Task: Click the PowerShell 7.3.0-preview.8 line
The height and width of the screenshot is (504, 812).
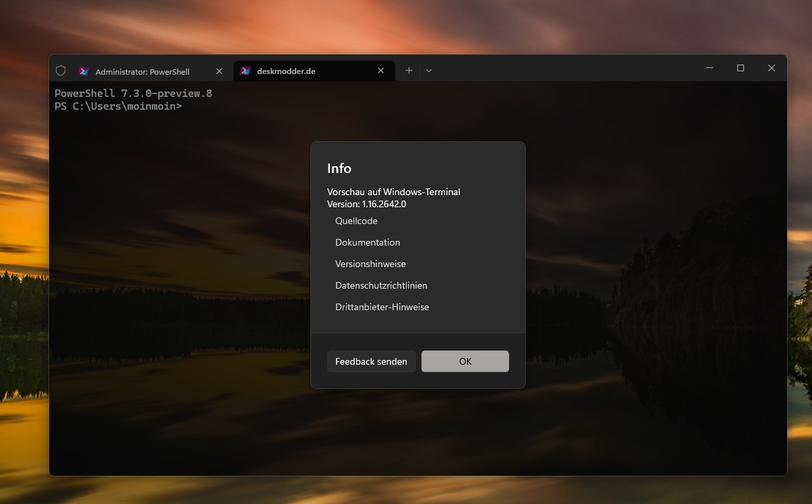Action: click(x=133, y=94)
